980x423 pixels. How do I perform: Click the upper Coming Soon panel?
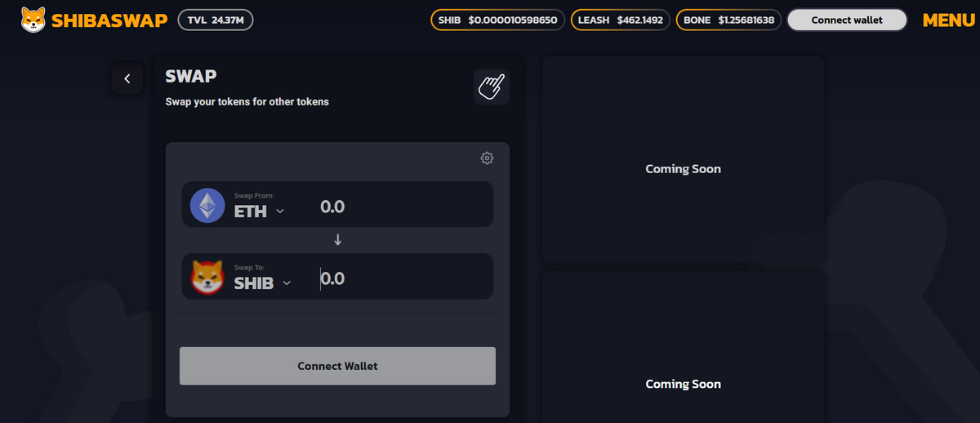coord(684,160)
